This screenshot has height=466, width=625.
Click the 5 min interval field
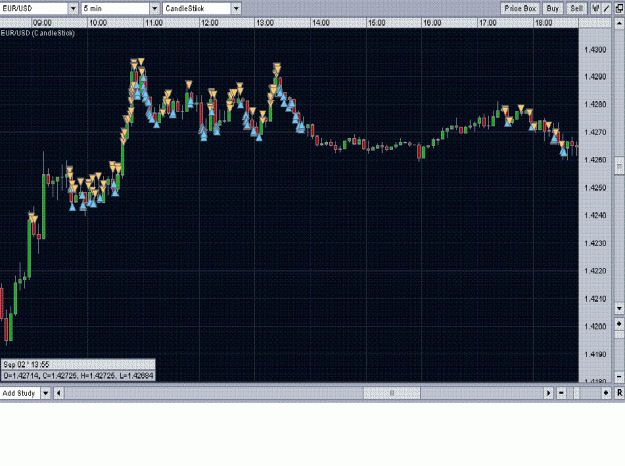click(x=116, y=8)
